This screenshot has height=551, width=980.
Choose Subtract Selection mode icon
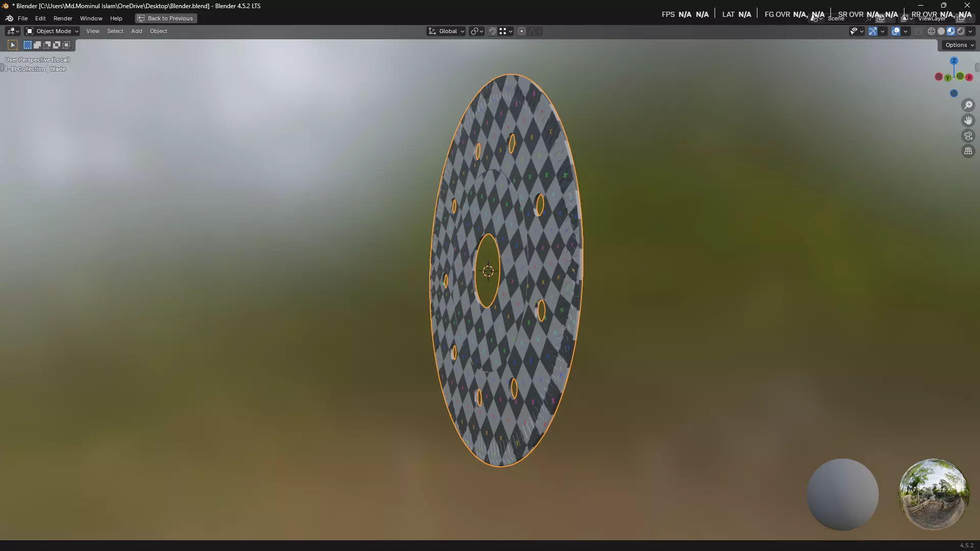coord(47,45)
